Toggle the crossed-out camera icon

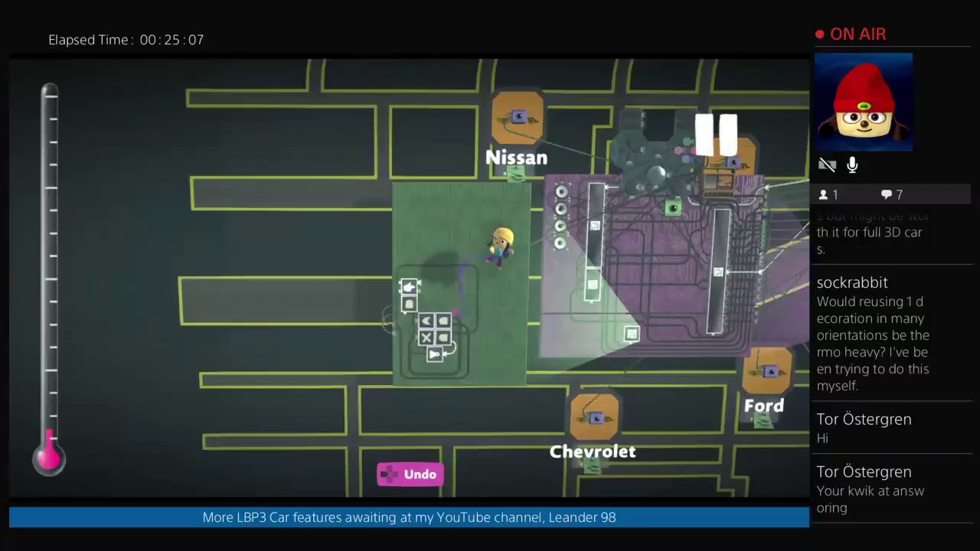pyautogui.click(x=827, y=165)
